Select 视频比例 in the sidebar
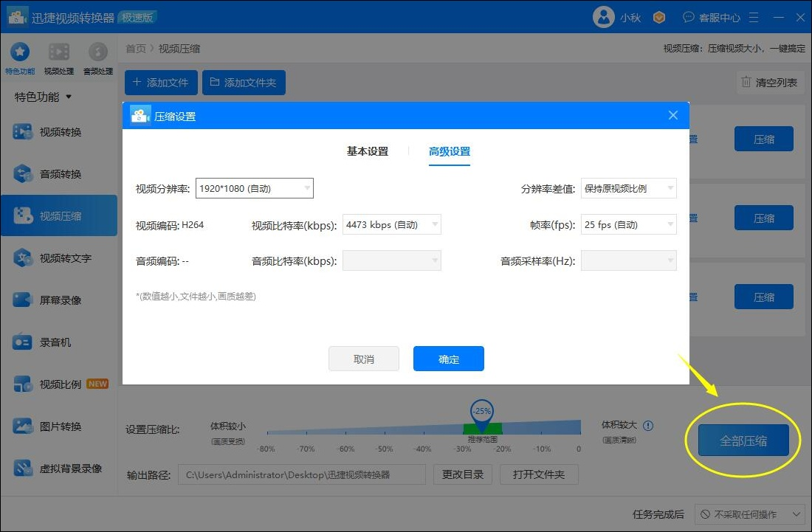This screenshot has width=812, height=532. 59,384
